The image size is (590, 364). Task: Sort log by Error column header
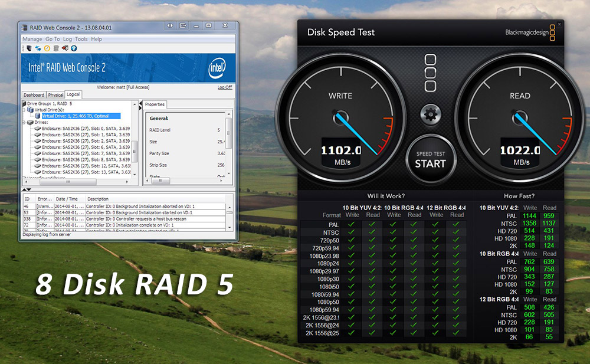pyautogui.click(x=44, y=199)
